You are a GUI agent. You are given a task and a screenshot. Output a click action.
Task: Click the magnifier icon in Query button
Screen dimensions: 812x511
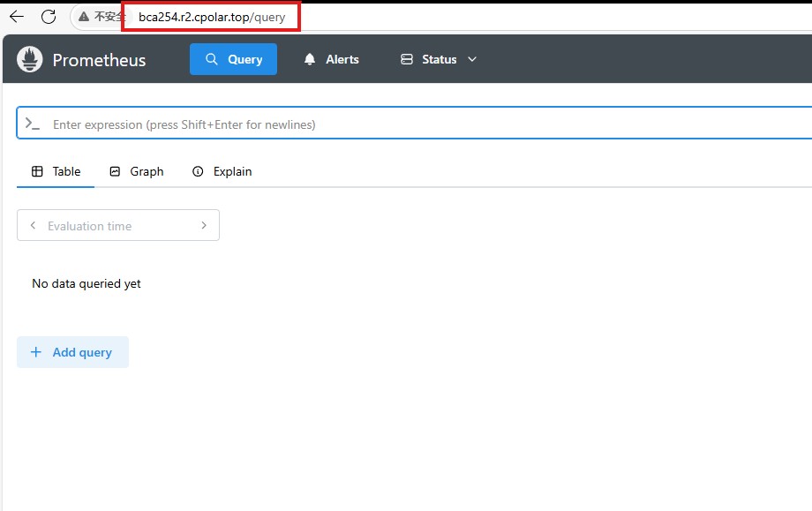click(x=212, y=59)
